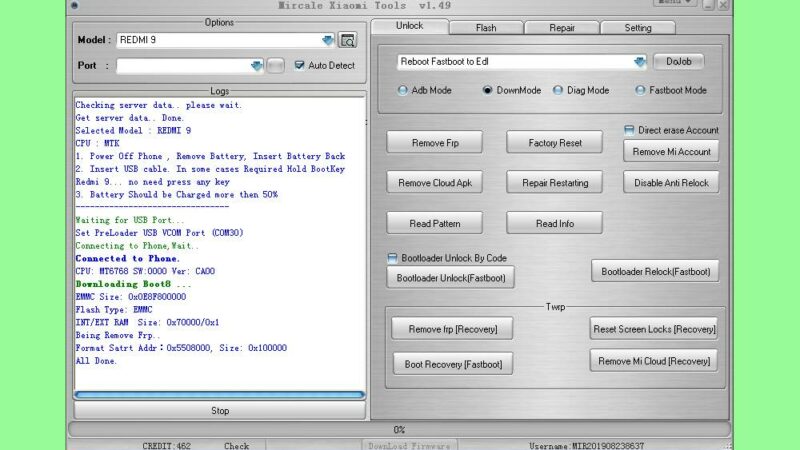The height and width of the screenshot is (450, 800).
Task: Click the small button next to Port dropdown
Action: click(276, 65)
